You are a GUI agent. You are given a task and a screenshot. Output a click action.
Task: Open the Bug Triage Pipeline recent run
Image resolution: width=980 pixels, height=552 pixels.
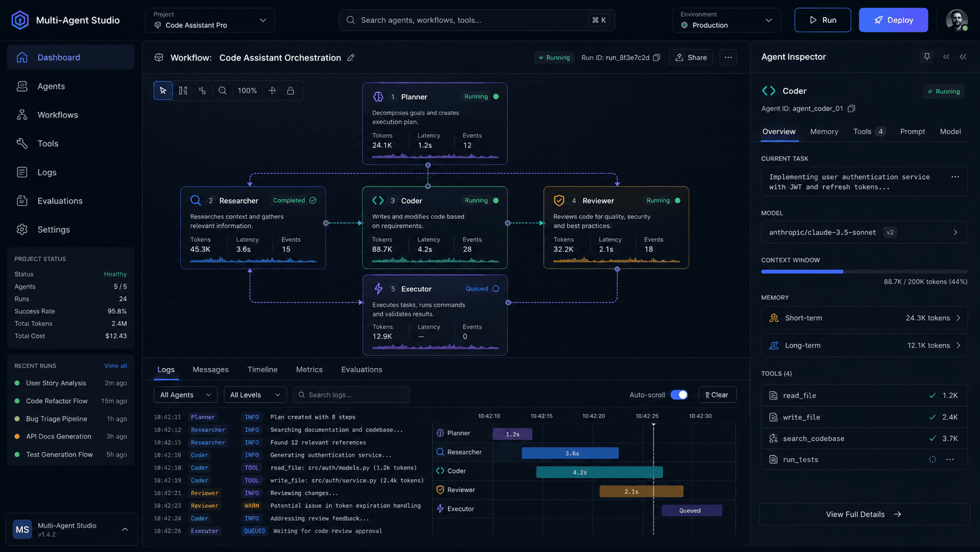click(70, 419)
